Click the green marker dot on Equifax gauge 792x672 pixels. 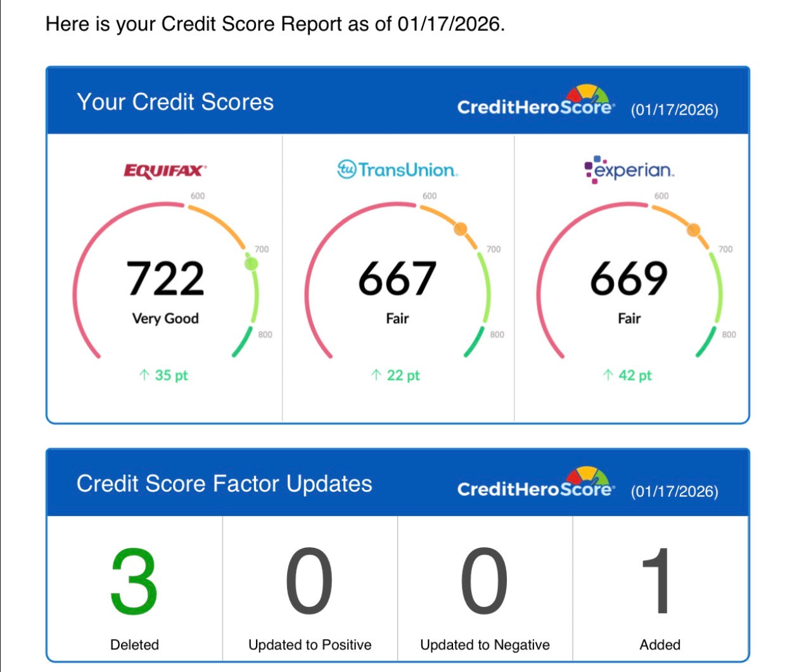pos(252,263)
